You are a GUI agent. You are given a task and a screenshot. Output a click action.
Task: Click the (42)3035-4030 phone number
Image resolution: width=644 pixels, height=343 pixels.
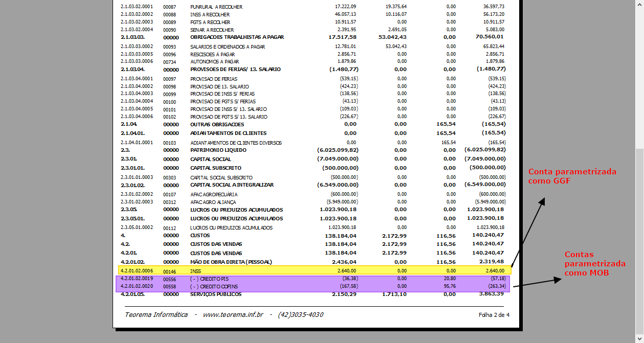point(301,315)
